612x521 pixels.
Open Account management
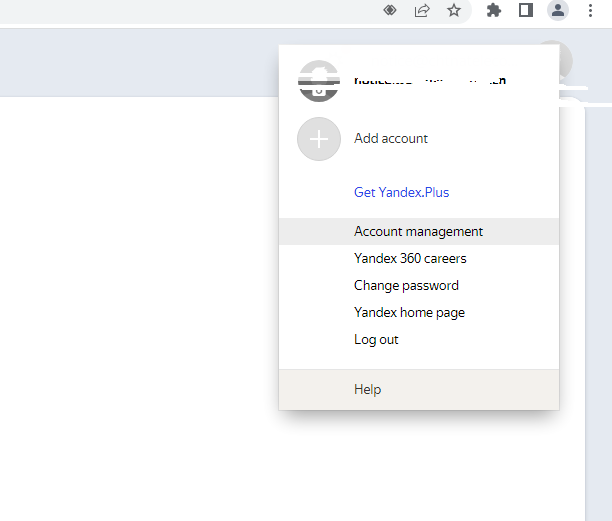click(419, 231)
